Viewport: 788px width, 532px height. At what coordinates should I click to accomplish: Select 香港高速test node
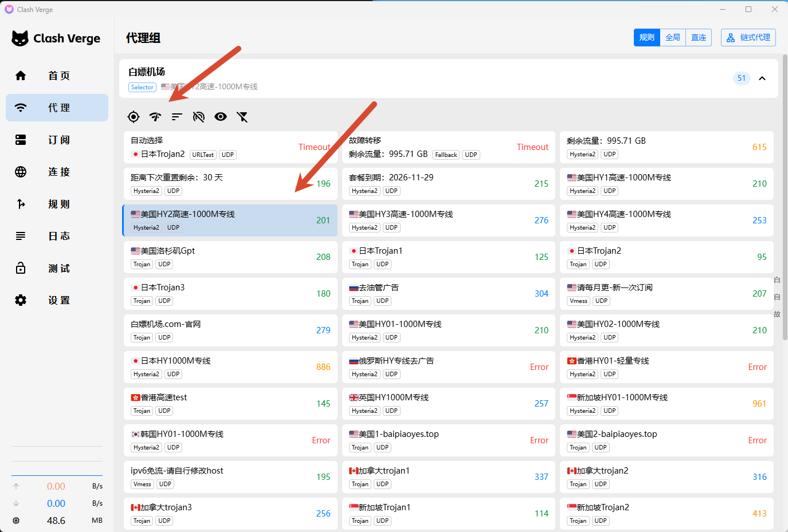(230, 404)
